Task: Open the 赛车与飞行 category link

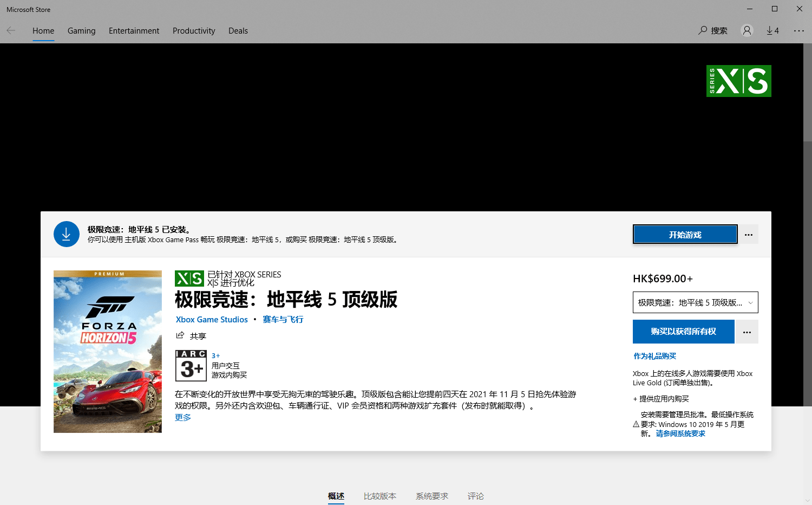Action: [x=283, y=320]
